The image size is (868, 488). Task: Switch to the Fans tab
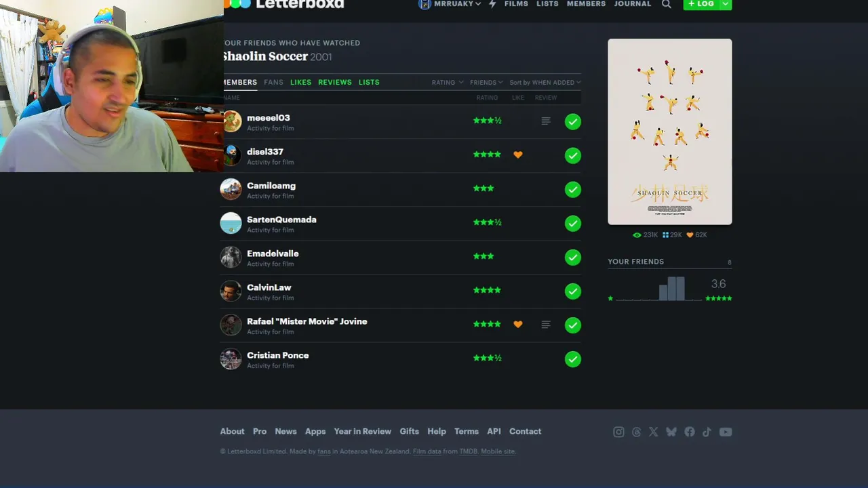273,83
